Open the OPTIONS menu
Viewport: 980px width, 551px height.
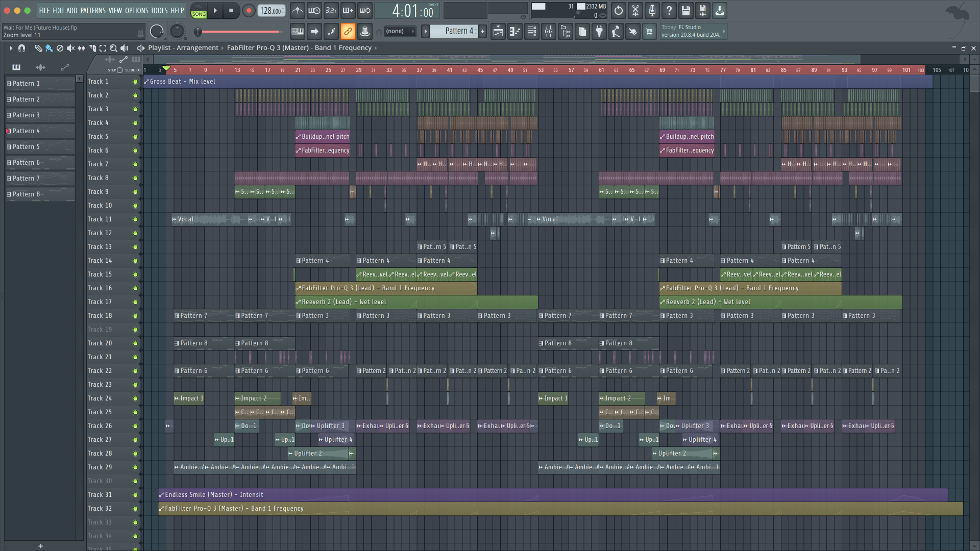[x=136, y=10]
